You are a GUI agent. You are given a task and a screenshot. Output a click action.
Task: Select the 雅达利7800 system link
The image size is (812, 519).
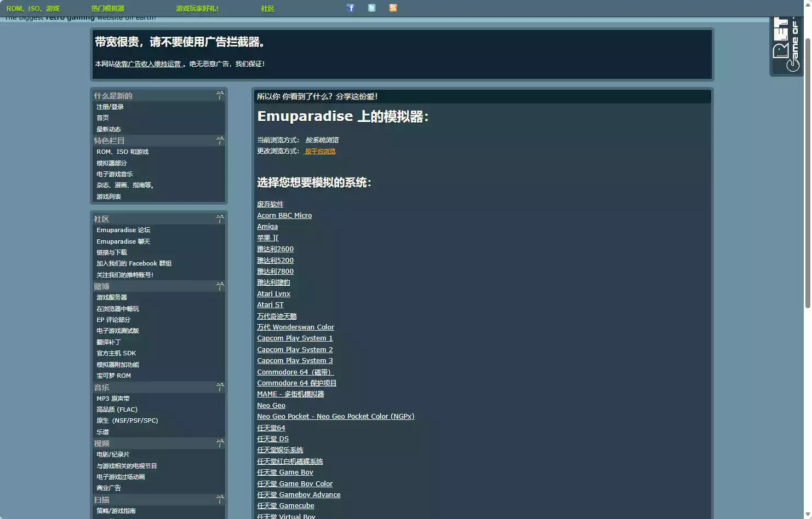[275, 271]
